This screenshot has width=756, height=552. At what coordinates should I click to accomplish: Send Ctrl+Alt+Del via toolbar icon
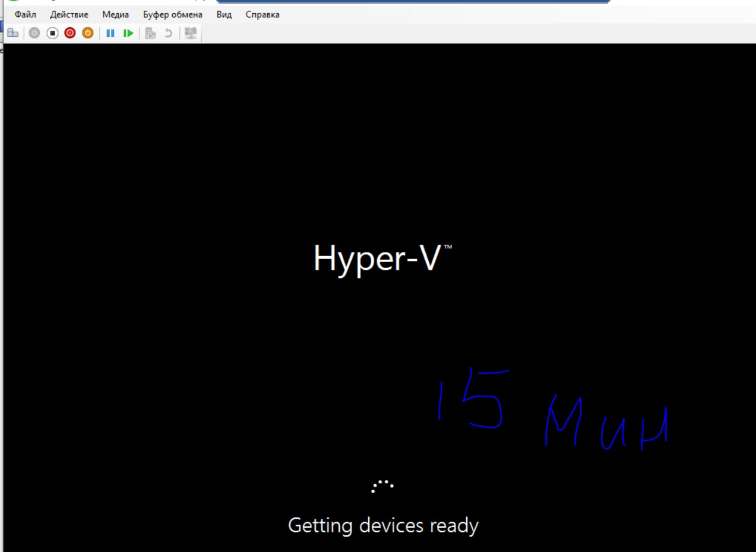tap(12, 33)
